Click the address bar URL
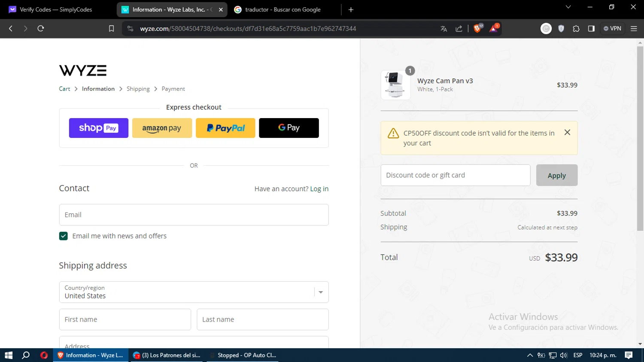Image resolution: width=644 pixels, height=362 pixels. [248, 29]
